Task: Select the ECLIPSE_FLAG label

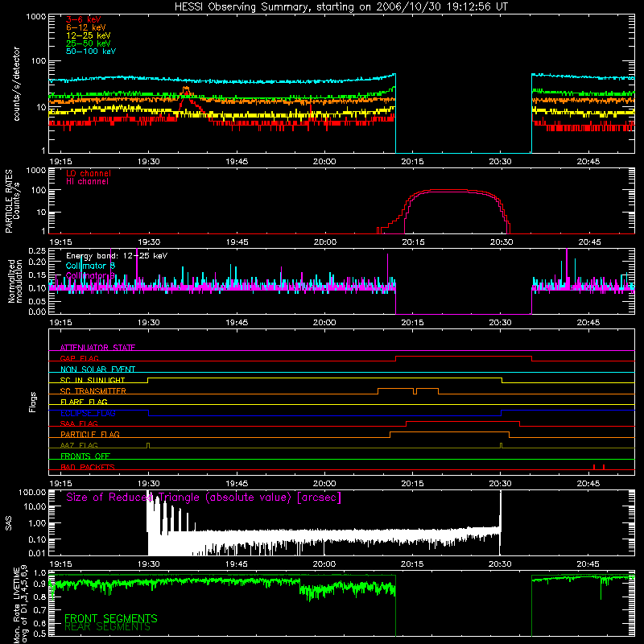Action: [x=88, y=413]
